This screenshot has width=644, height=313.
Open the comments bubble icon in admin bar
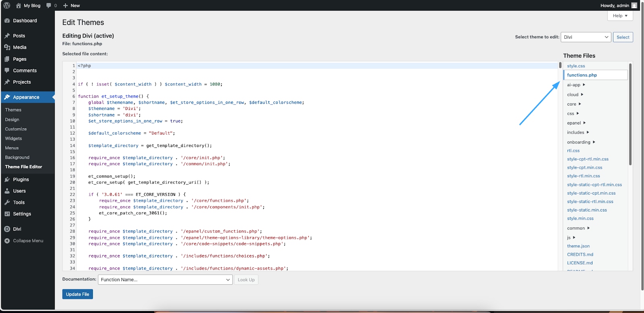pos(49,6)
